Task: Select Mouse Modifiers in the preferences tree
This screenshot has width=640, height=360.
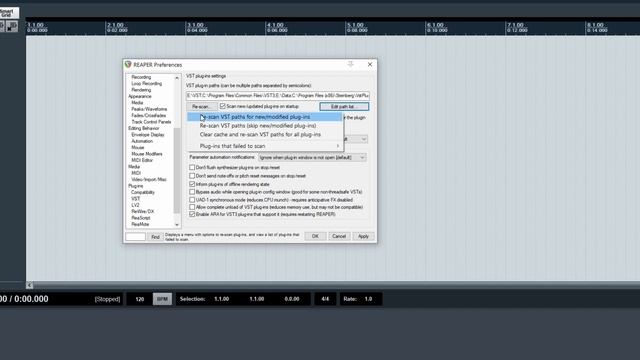Action: (x=147, y=154)
